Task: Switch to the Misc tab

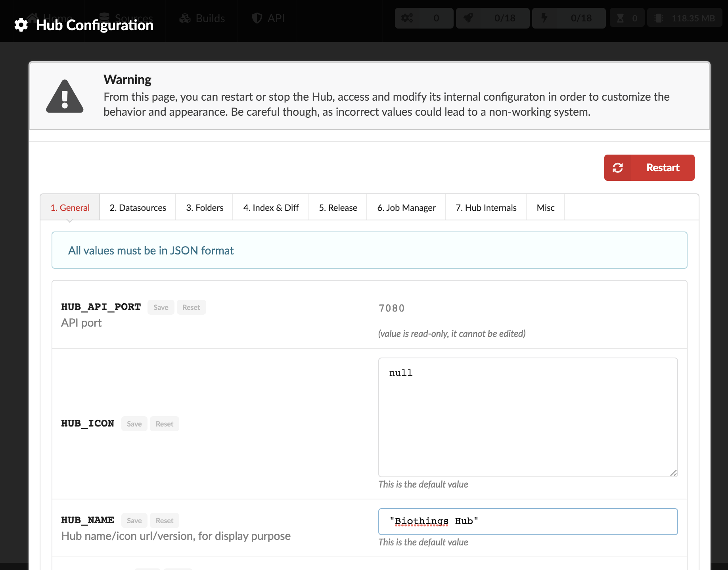Action: 545,208
